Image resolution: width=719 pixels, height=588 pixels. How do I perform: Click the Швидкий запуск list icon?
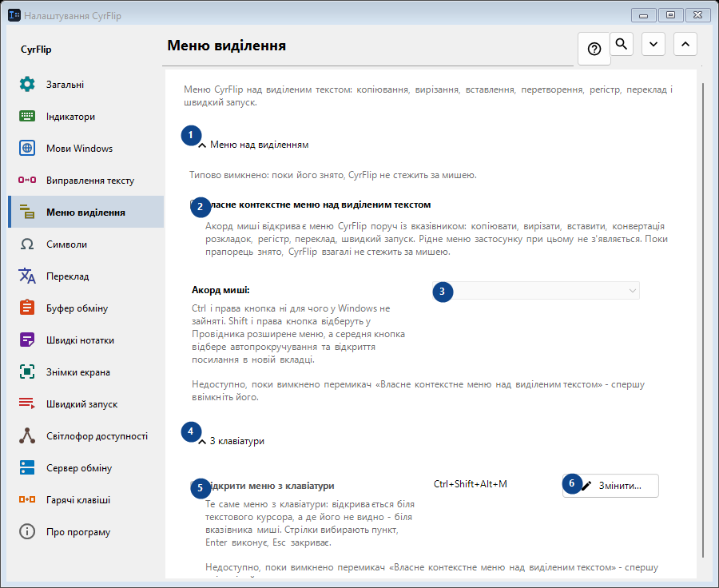[27, 403]
